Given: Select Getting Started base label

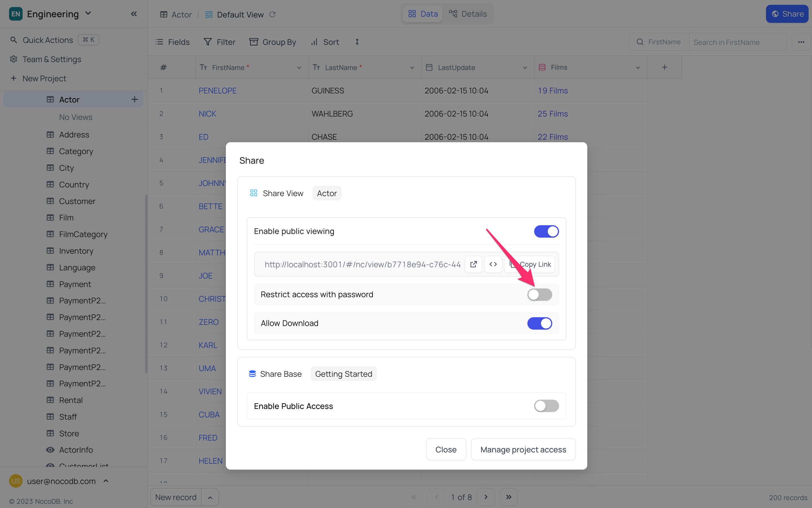Looking at the screenshot, I should tap(344, 373).
